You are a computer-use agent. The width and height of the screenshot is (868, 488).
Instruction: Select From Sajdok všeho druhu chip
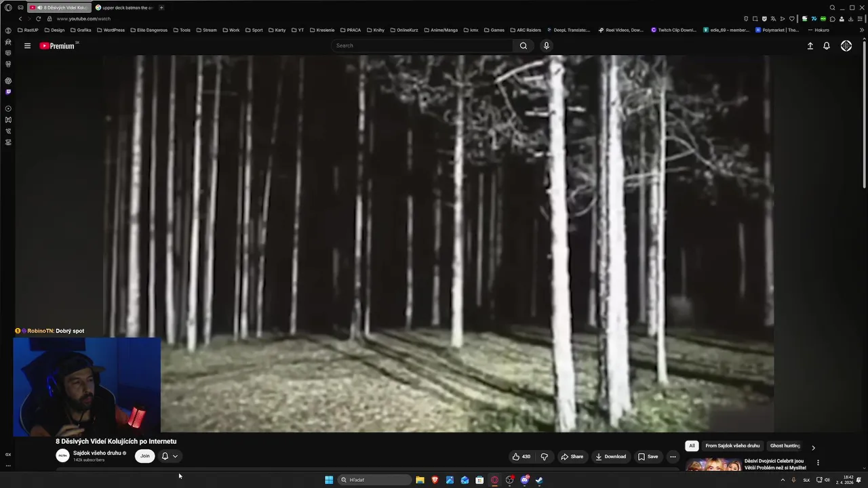732,446
